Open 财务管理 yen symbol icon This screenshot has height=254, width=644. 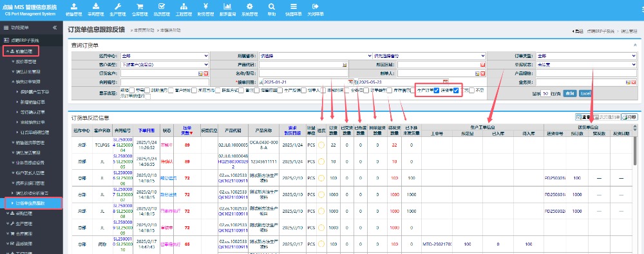[x=205, y=6]
